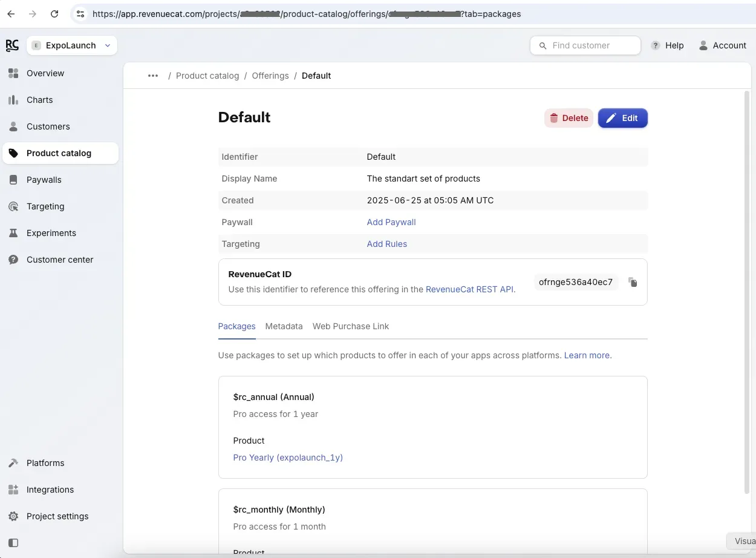This screenshot has width=756, height=558.
Task: Click the Targeting sidebar icon
Action: [13, 206]
